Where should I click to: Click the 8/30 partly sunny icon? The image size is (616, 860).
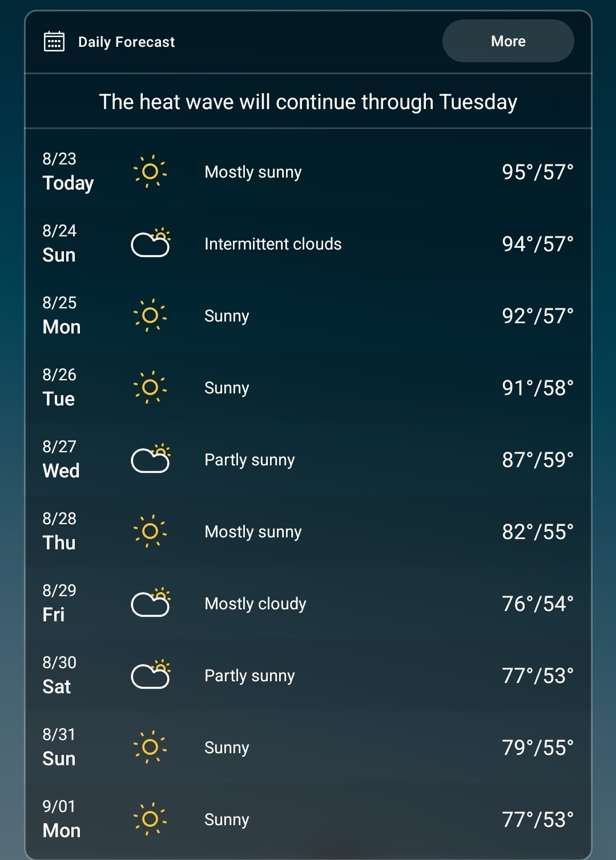click(x=151, y=675)
